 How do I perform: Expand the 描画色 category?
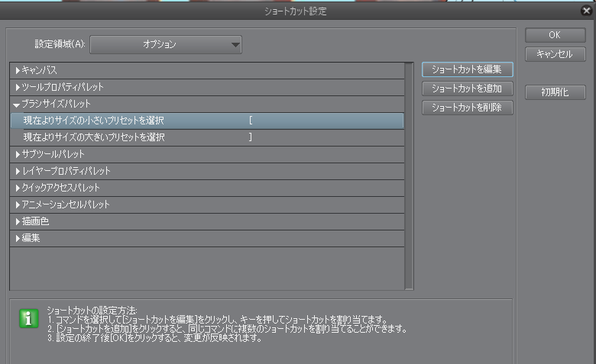click(x=18, y=221)
